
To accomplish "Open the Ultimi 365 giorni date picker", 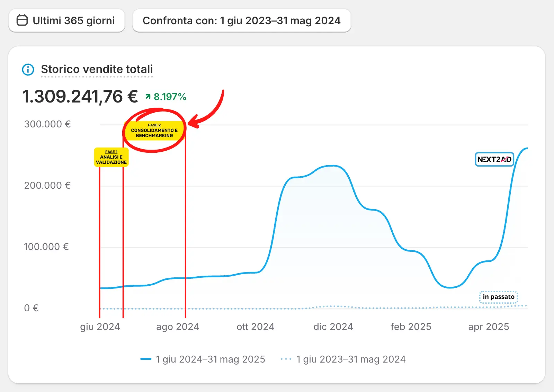I will click(x=66, y=21).
